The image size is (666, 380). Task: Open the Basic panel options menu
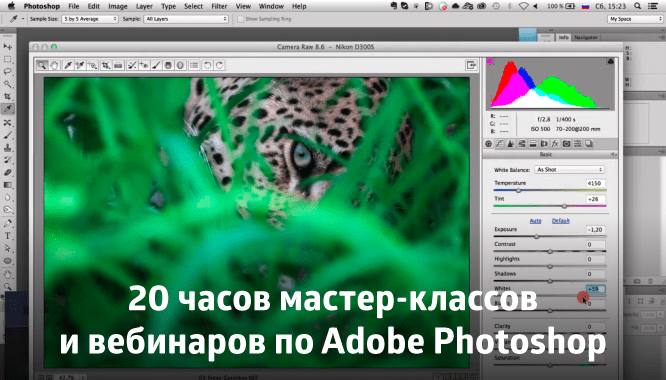coord(613,154)
